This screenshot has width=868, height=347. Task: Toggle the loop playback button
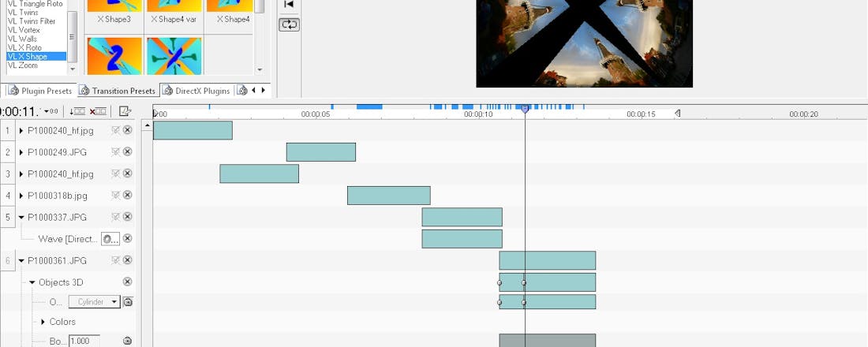coord(289,24)
